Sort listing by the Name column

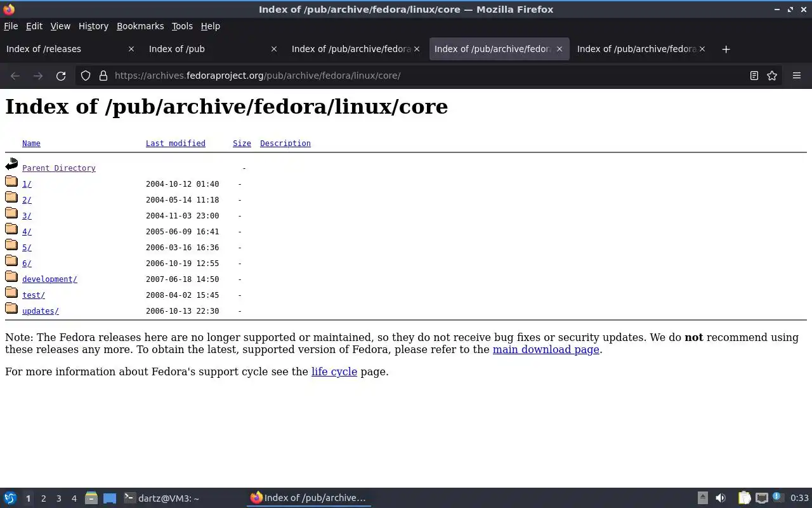click(x=31, y=144)
